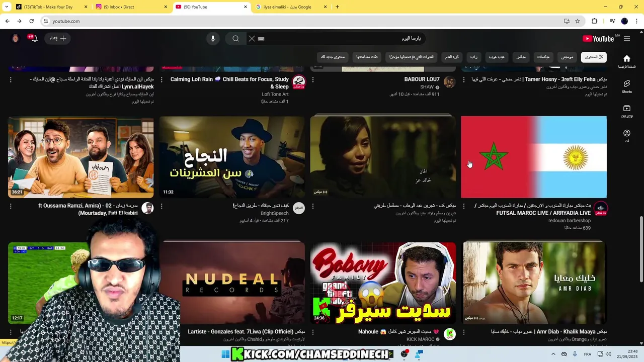
Task: Click the page vertical scrollbar
Action: [x=641, y=249]
